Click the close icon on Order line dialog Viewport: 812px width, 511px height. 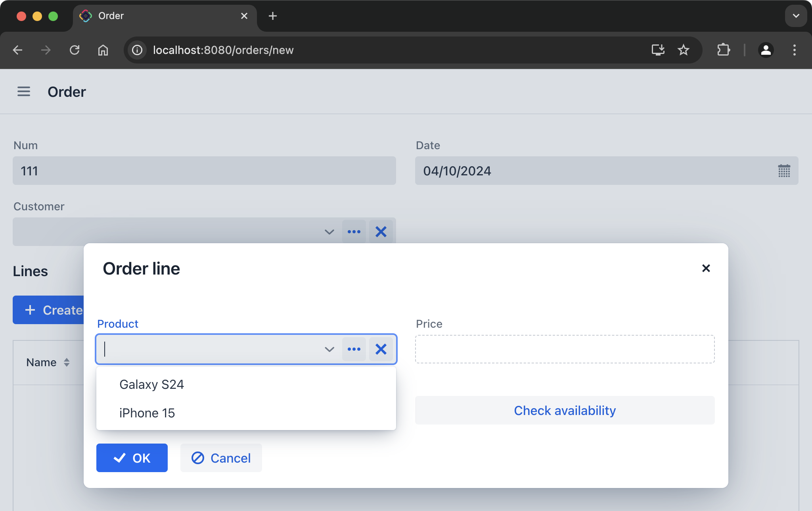point(706,268)
